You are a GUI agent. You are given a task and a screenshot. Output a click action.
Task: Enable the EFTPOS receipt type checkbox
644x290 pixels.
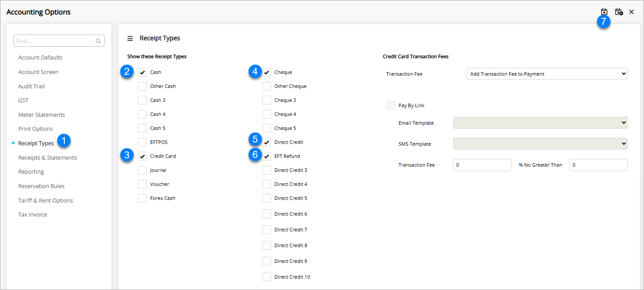142,142
